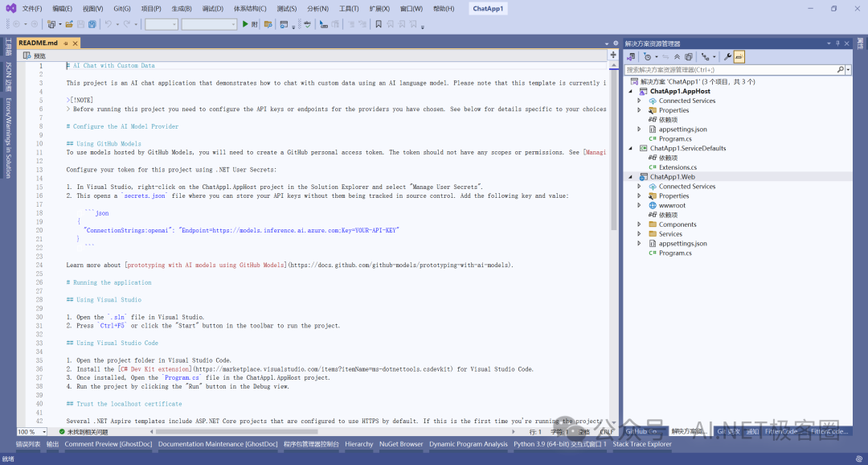Viewport: 868px width, 465px height.
Task: Select appsettings.json under ChatApp1.Web
Action: point(682,243)
